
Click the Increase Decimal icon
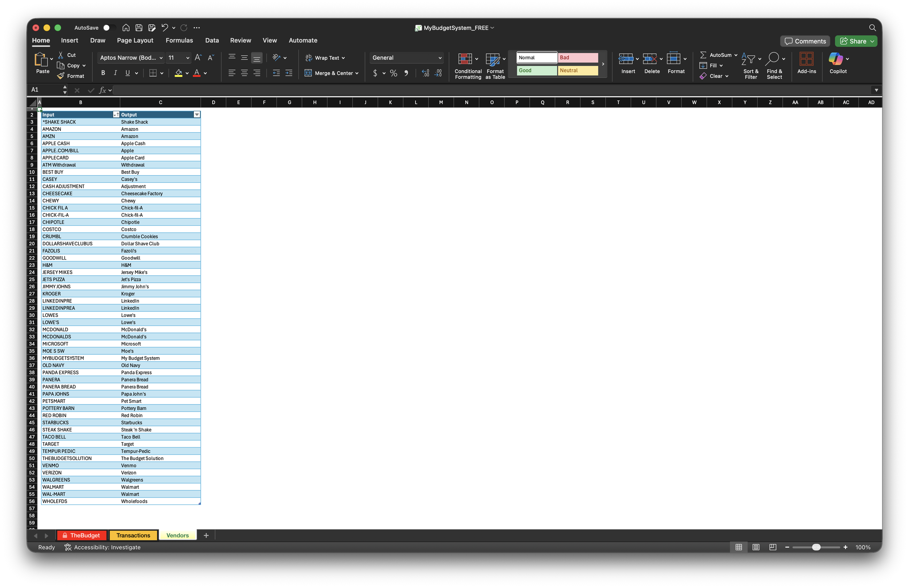tap(425, 73)
